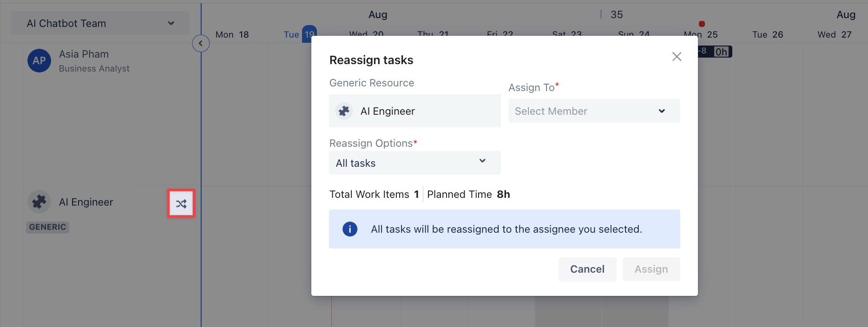
Task: Click Asia Pham's AP avatar
Action: coord(39,61)
